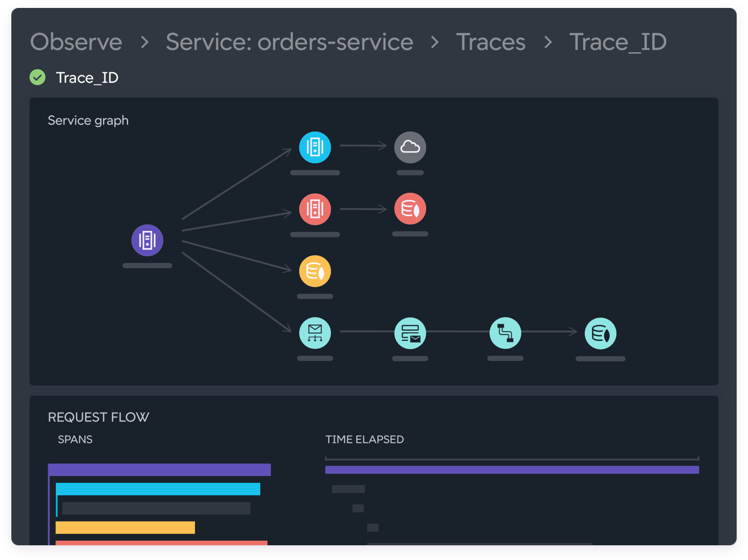The image size is (748, 560).
Task: Click the teal mail topic node icon
Action: click(315, 333)
